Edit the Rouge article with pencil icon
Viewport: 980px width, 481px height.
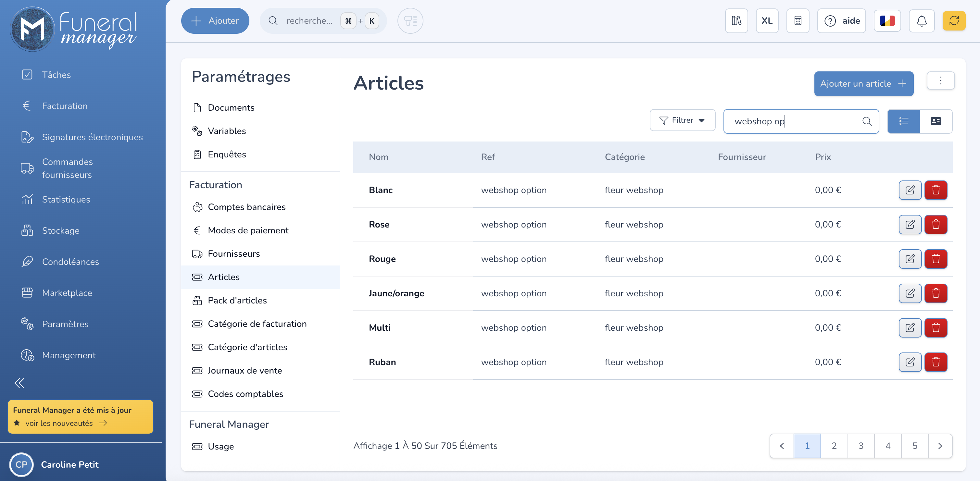tap(910, 259)
